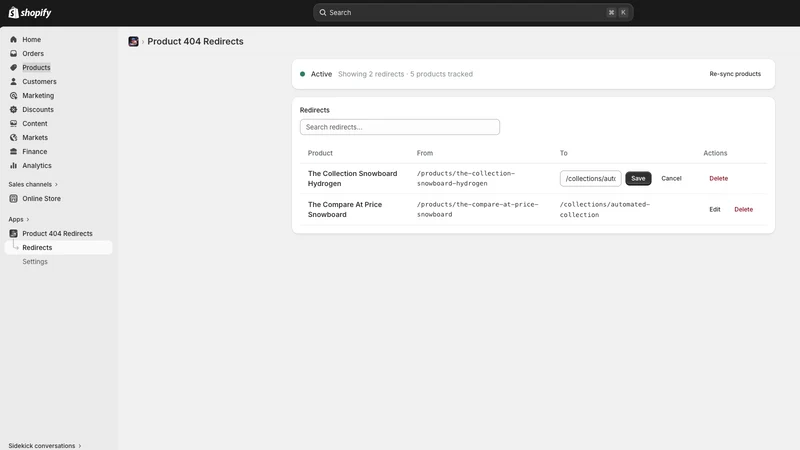Click the Product 404 Redirects app icon in the sidebar

click(13, 233)
